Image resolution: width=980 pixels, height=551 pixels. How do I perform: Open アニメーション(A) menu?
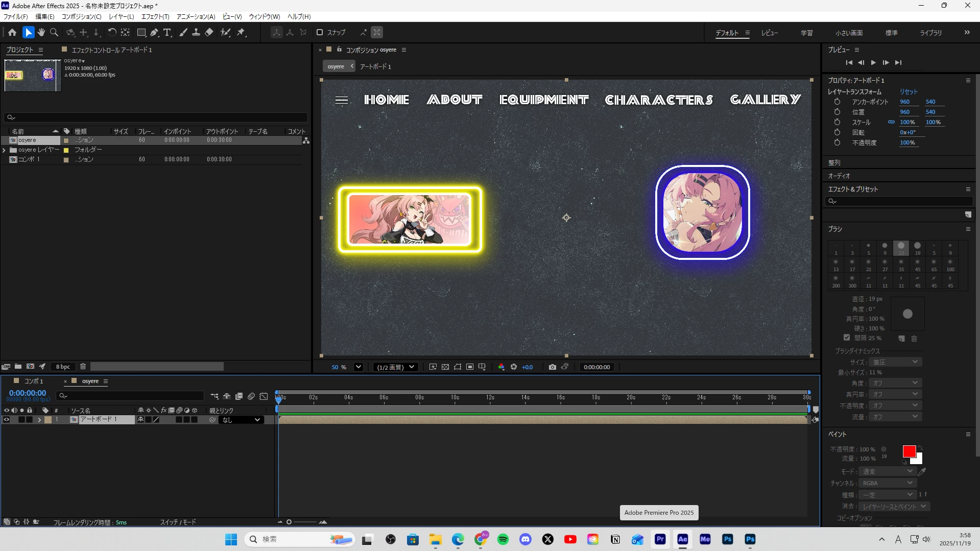[x=196, y=16]
